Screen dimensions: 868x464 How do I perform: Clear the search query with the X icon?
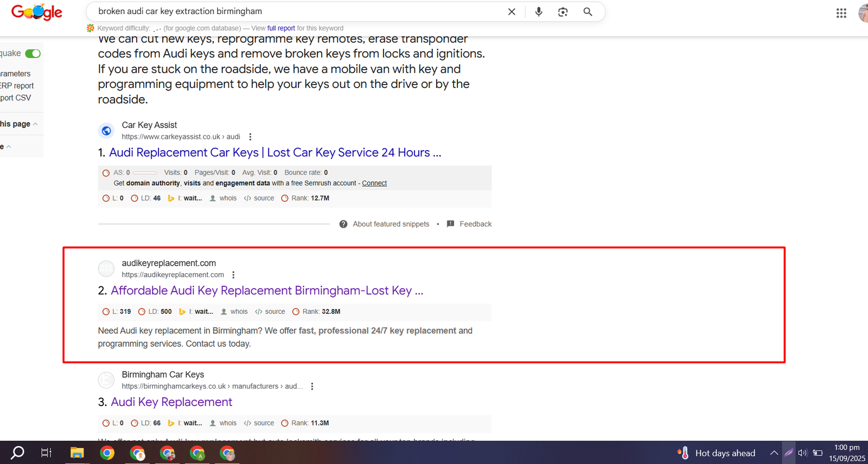[511, 12]
